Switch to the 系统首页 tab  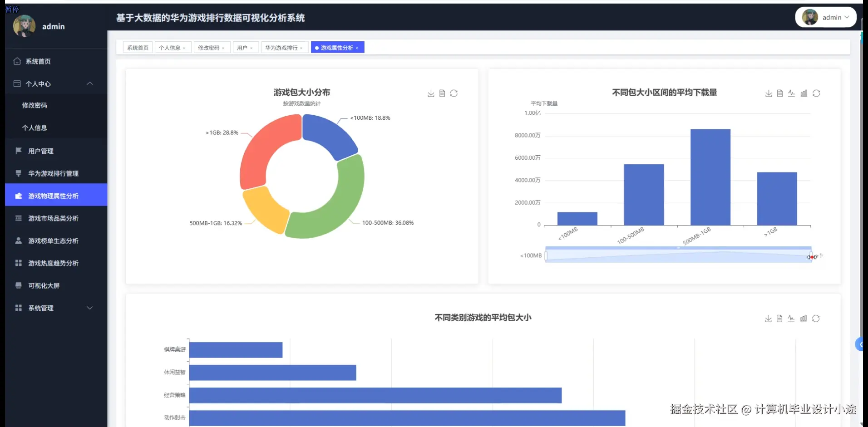(x=138, y=48)
